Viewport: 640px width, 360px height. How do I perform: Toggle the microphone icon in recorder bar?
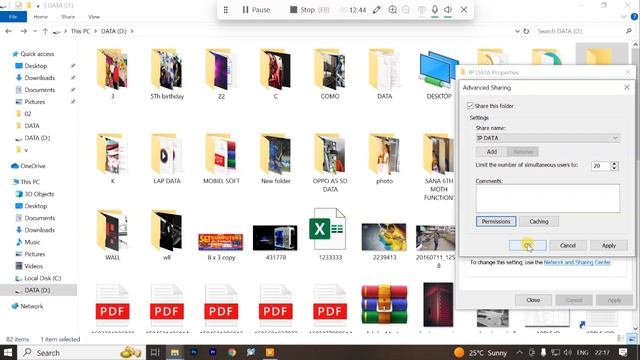pos(435,10)
